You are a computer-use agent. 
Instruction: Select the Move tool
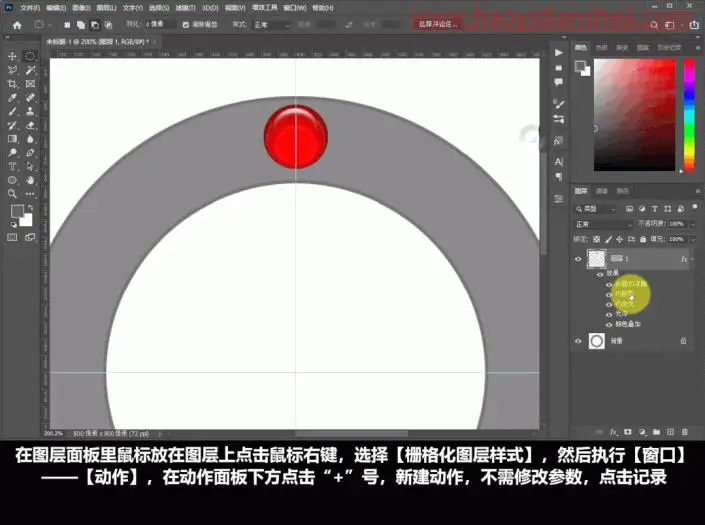pyautogui.click(x=13, y=56)
